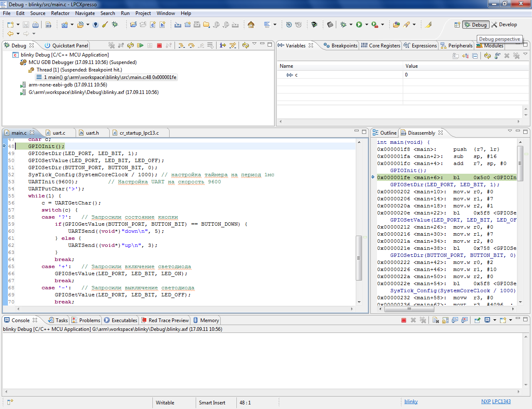
Task: Open the Refactor menu
Action: point(60,13)
